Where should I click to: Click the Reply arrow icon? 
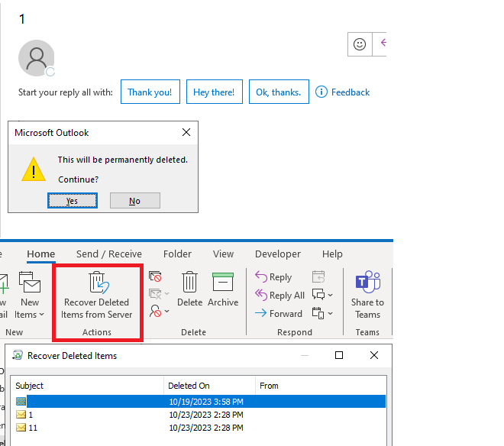point(260,277)
